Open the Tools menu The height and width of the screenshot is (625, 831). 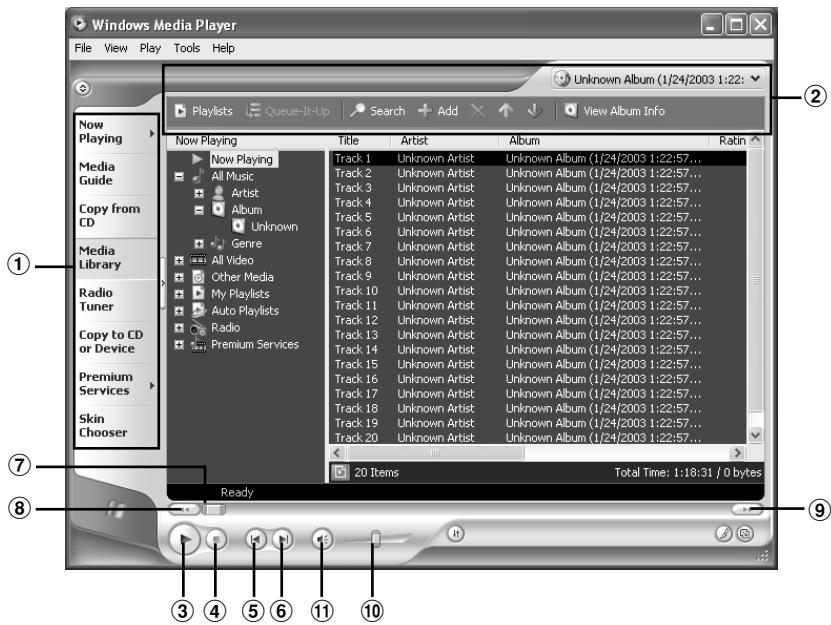point(187,48)
